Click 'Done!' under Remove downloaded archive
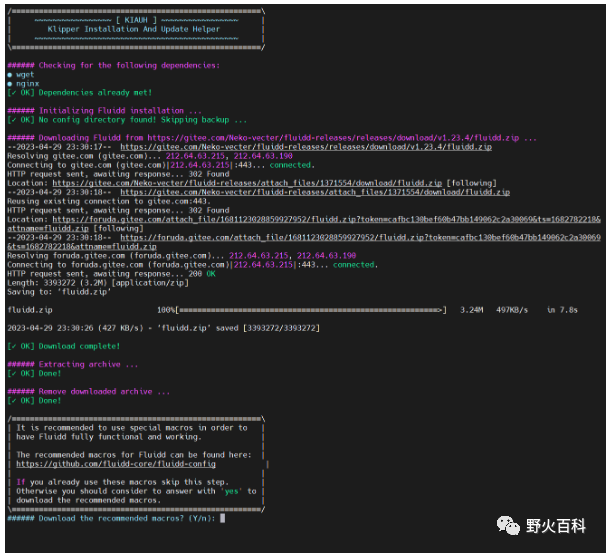This screenshot has height=553, width=606. pyautogui.click(x=34, y=401)
